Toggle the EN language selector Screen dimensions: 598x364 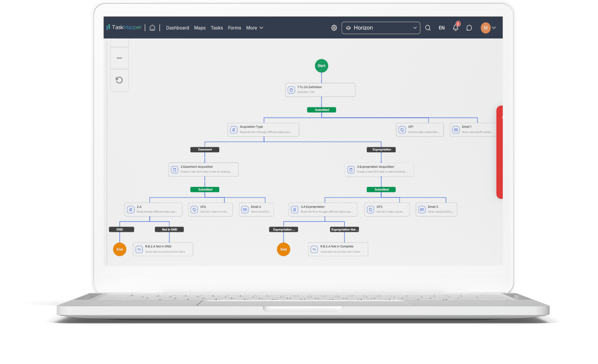(442, 28)
